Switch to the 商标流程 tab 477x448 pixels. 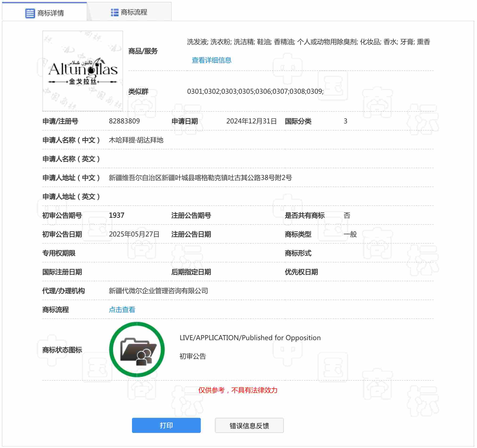pyautogui.click(x=134, y=12)
